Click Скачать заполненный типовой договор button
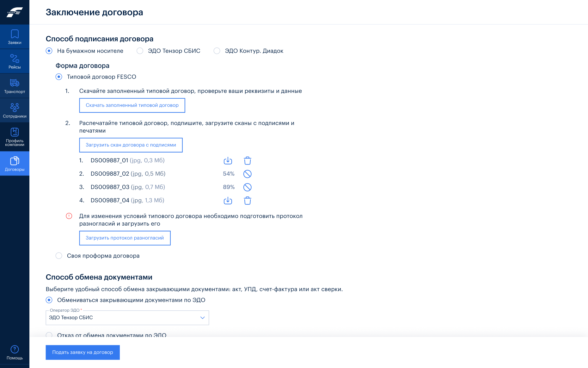Viewport: 588px width, 368px height. pyautogui.click(x=132, y=105)
